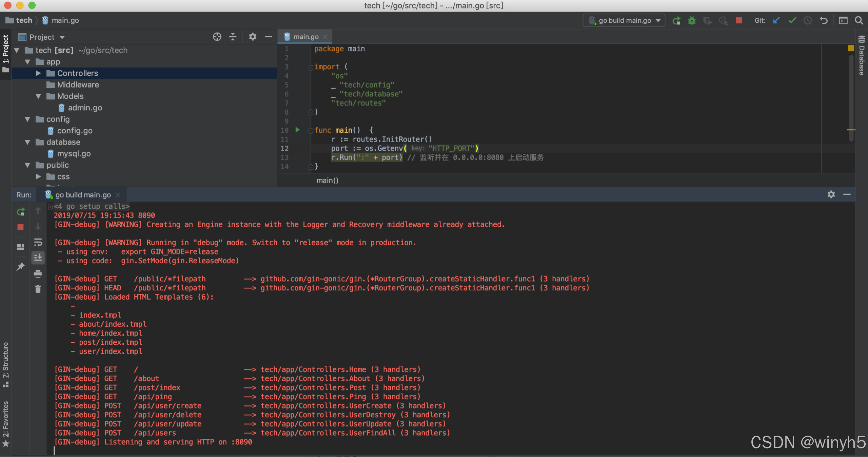Click the locate file crosshair in Project panel

[217, 37]
